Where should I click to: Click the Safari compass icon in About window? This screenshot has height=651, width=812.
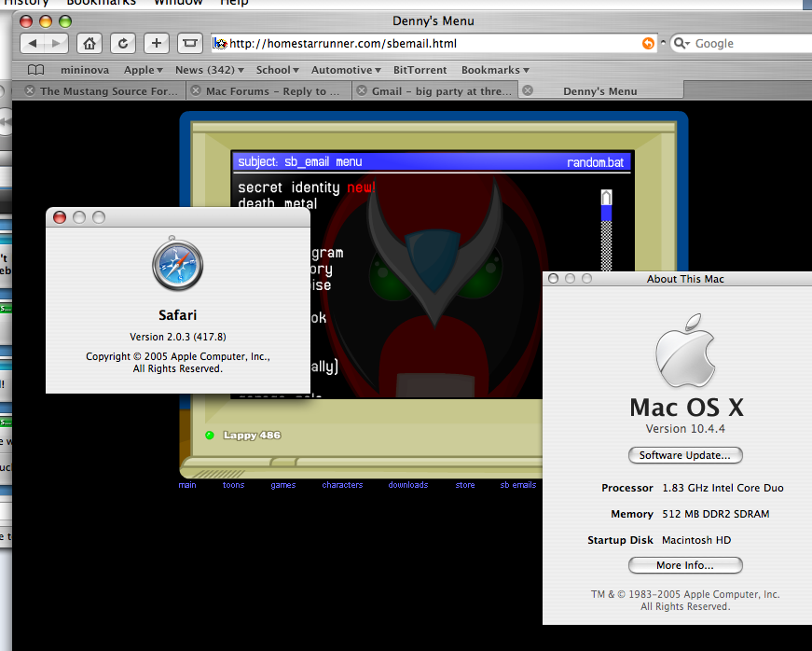pos(178,264)
